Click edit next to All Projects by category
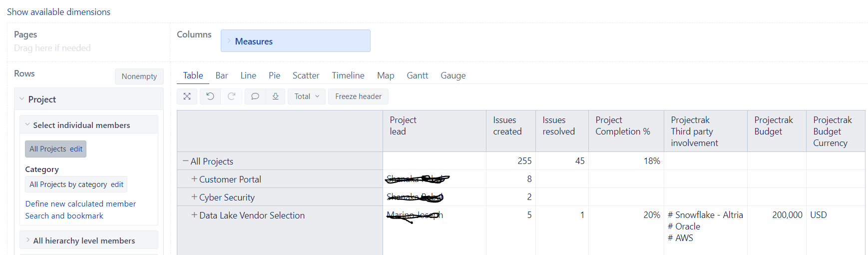 [x=117, y=184]
